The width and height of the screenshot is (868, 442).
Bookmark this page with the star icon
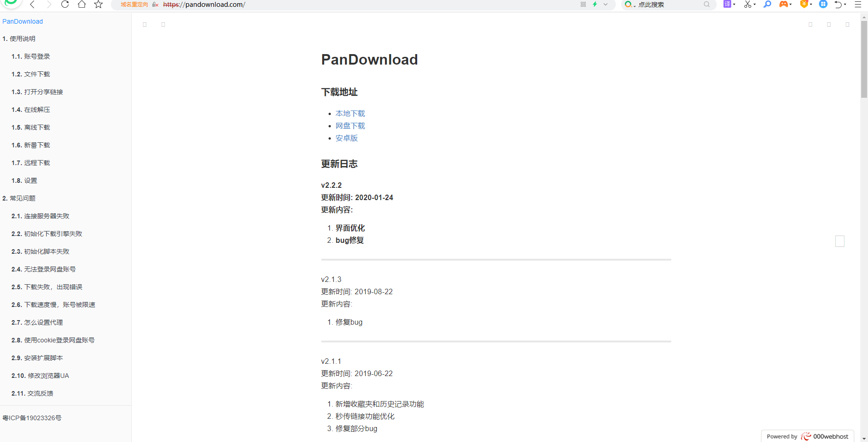click(98, 5)
